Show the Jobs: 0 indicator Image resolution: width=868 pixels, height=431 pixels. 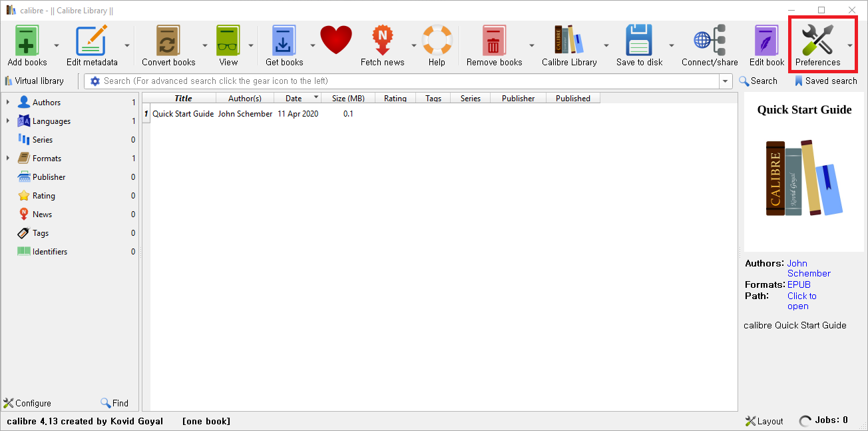tap(823, 420)
